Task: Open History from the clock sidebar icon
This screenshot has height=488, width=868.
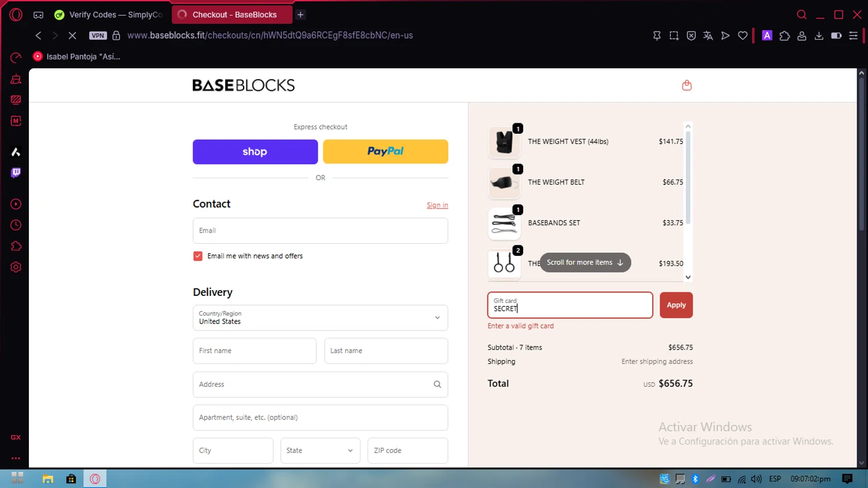Action: (16, 225)
